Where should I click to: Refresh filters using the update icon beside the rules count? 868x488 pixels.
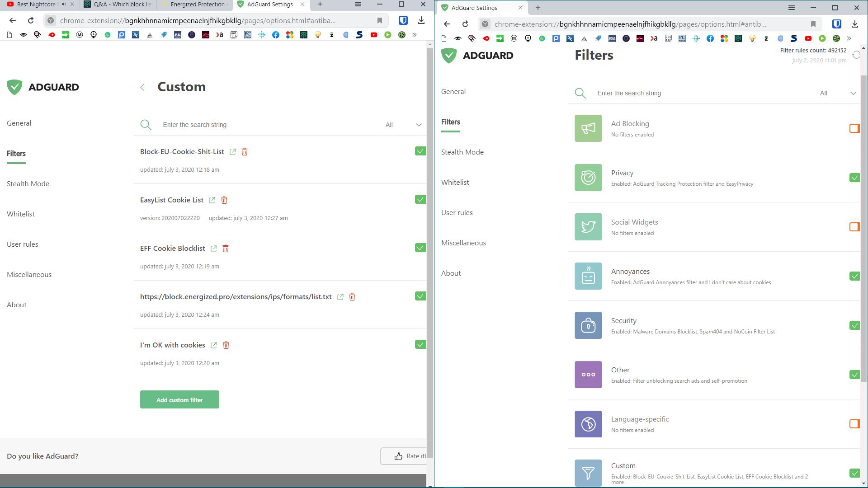(856, 55)
